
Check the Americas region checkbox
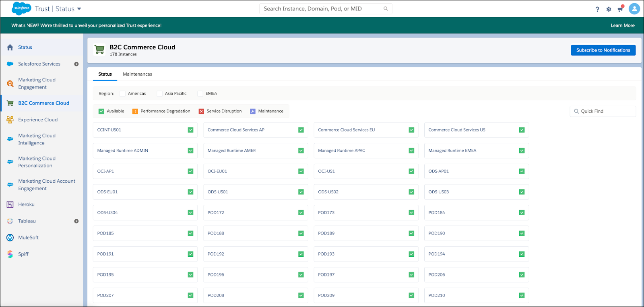pos(122,94)
